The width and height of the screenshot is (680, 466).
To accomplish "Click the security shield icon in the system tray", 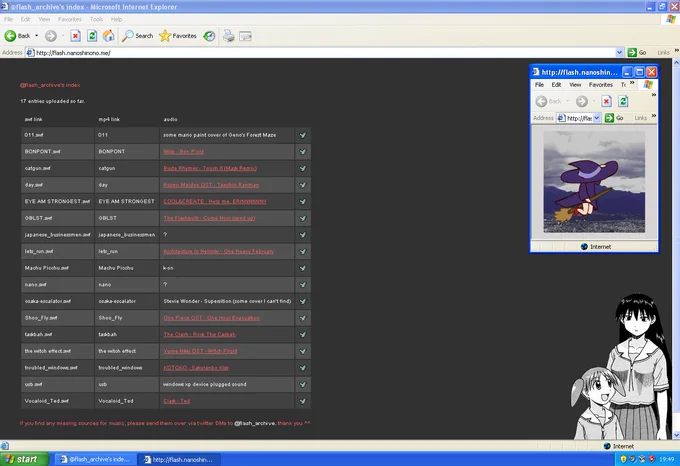I will 623,459.
